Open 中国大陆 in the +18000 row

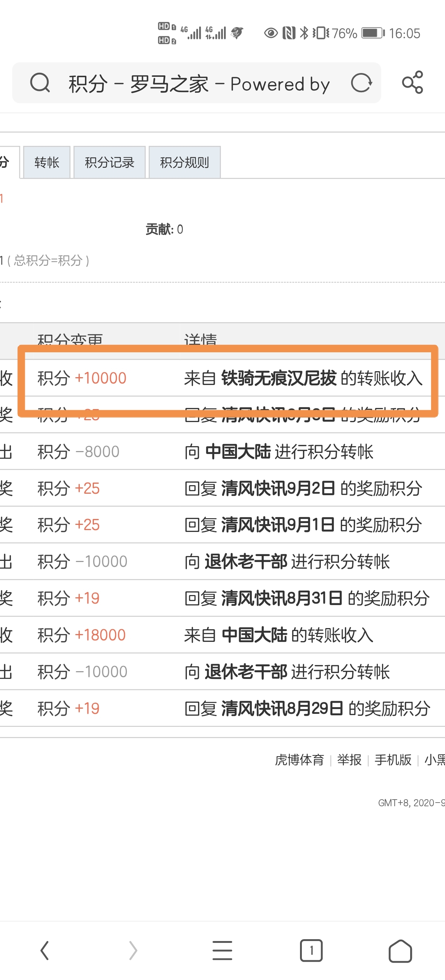254,635
